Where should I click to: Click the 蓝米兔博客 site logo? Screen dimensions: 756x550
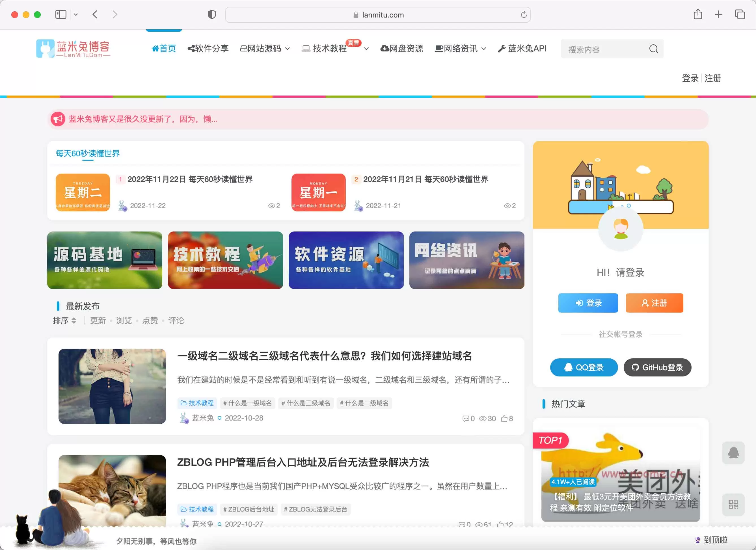pyautogui.click(x=73, y=49)
